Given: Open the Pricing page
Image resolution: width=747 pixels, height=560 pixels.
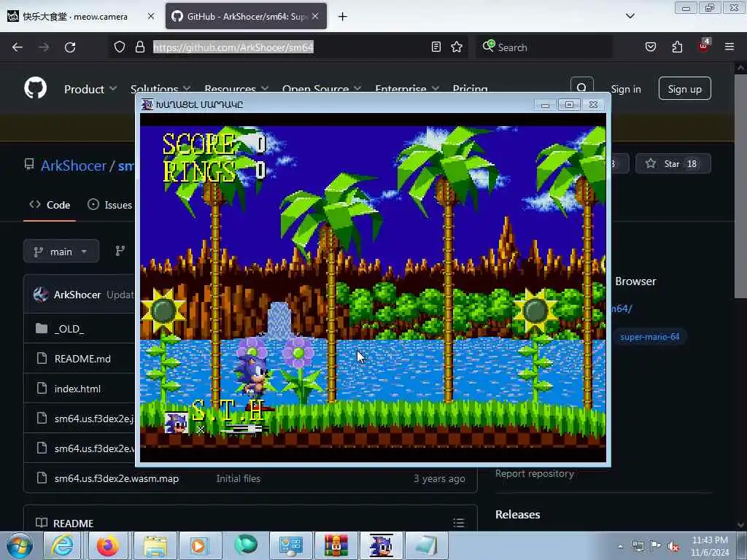Looking at the screenshot, I should [x=470, y=89].
